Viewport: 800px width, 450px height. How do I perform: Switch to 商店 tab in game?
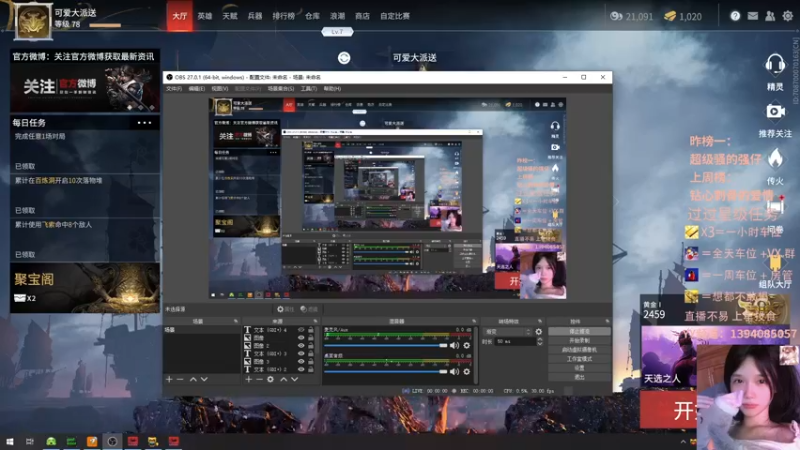point(362,16)
